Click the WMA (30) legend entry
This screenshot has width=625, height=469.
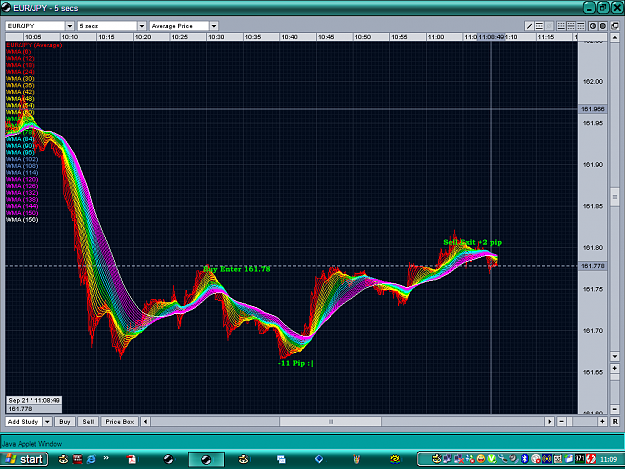[x=20, y=79]
